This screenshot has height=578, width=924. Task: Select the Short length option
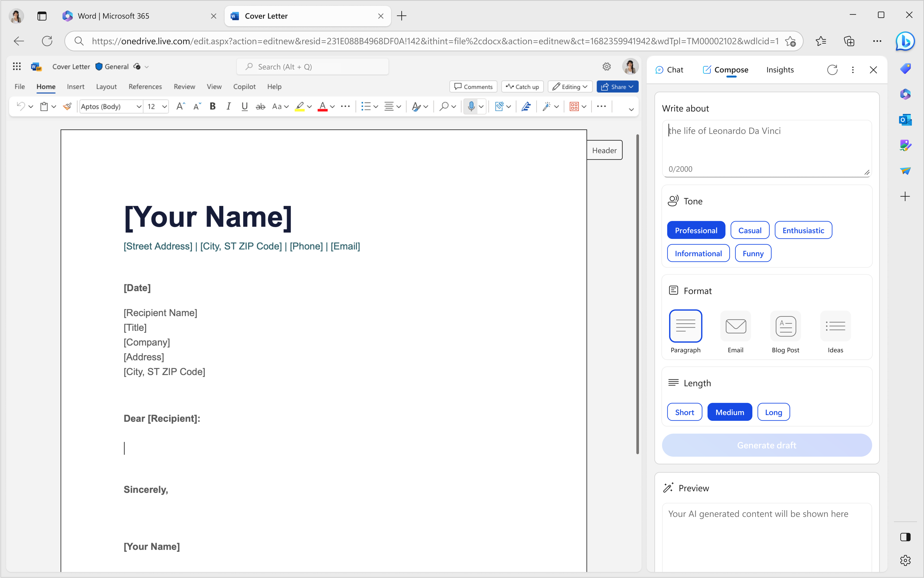pos(684,411)
